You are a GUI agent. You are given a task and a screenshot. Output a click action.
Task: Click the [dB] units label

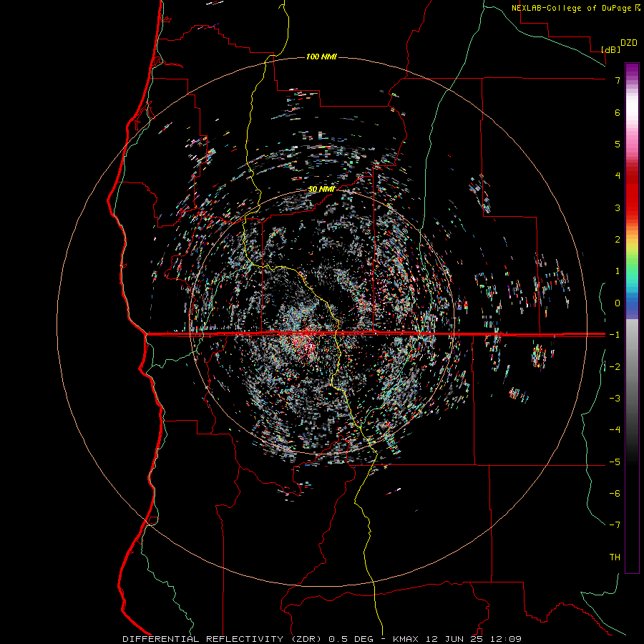[x=610, y=49]
